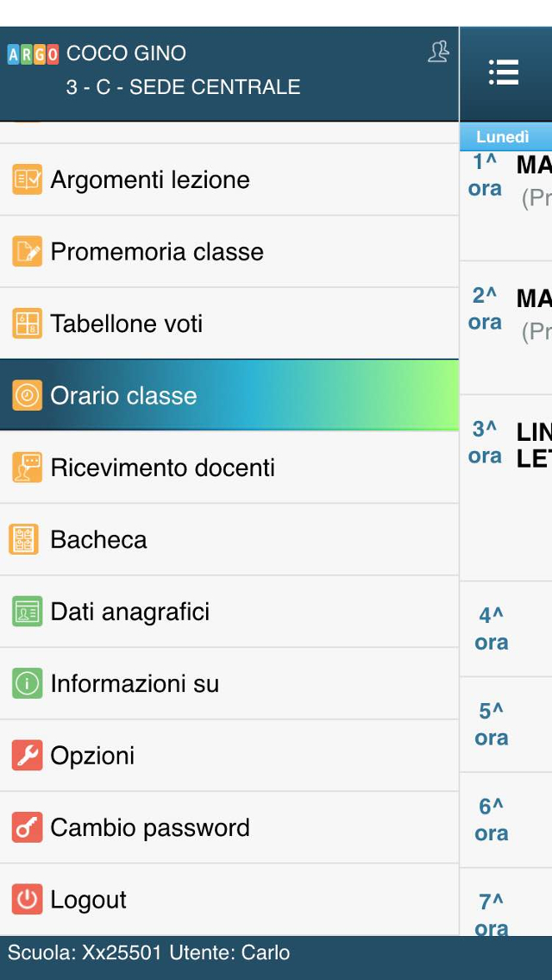Select the Lunedì day header
This screenshot has height=980, width=552.
coord(503,137)
